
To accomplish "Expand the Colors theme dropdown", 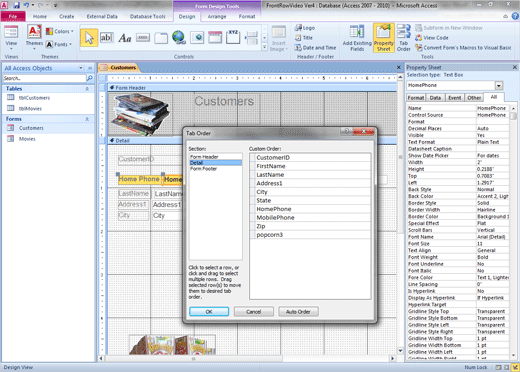I will [60, 31].
